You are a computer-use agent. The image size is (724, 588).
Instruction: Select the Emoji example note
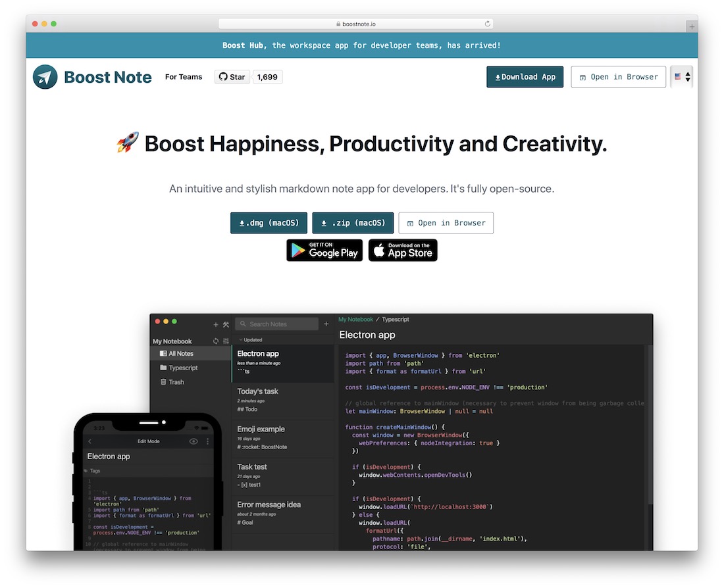click(282, 439)
